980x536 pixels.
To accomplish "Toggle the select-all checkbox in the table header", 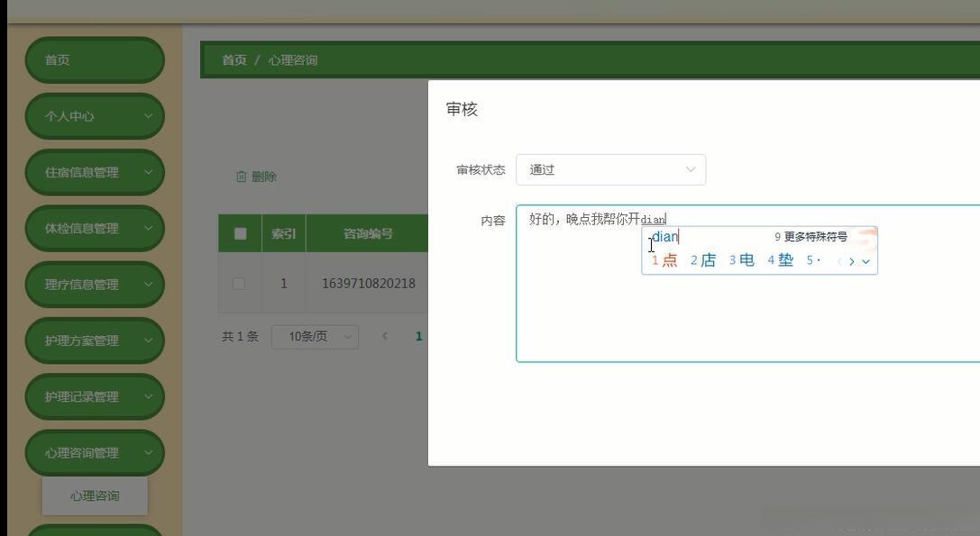I will pyautogui.click(x=240, y=232).
